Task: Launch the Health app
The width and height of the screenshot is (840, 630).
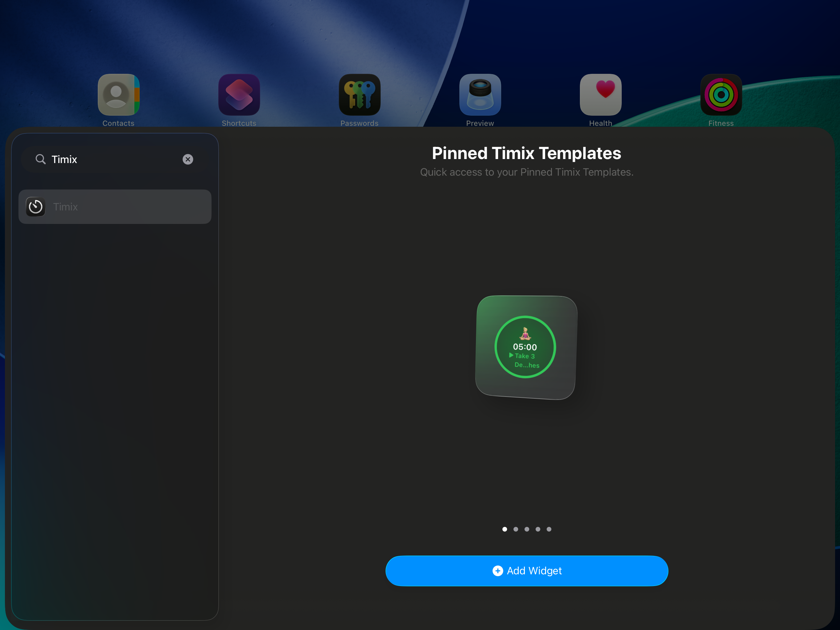Action: (x=600, y=95)
